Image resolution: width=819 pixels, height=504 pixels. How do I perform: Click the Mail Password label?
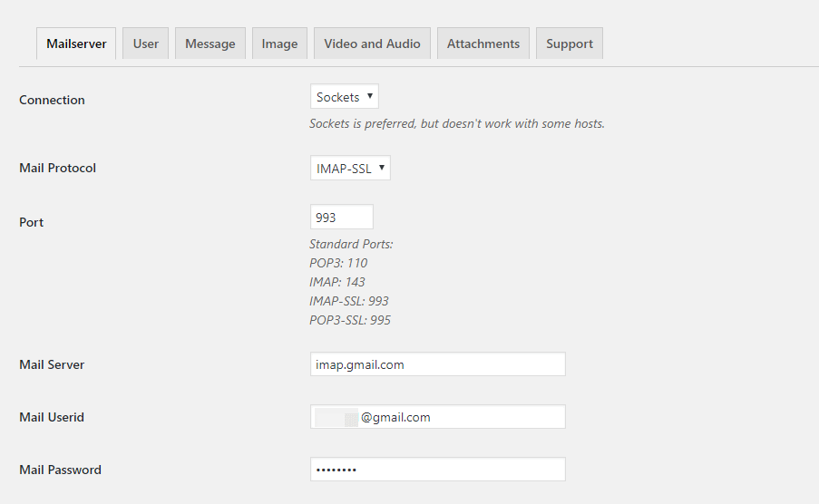[60, 470]
